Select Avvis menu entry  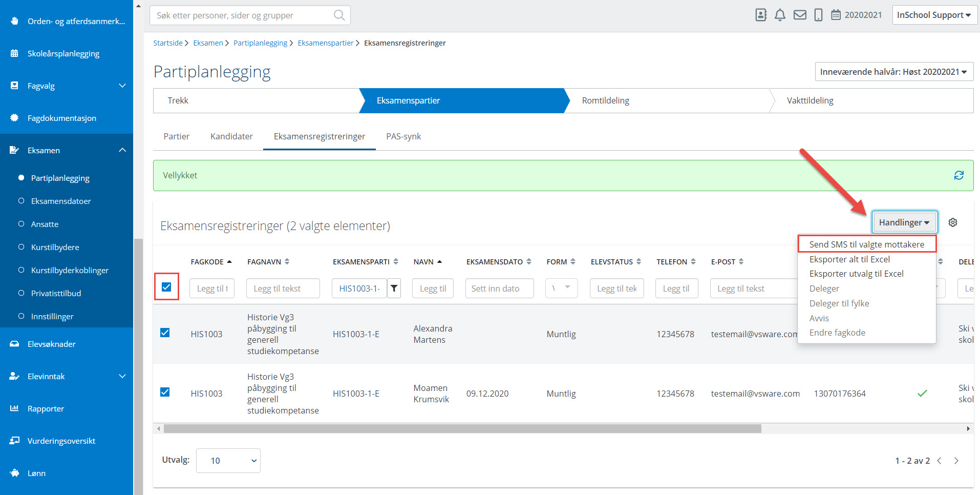(x=819, y=318)
